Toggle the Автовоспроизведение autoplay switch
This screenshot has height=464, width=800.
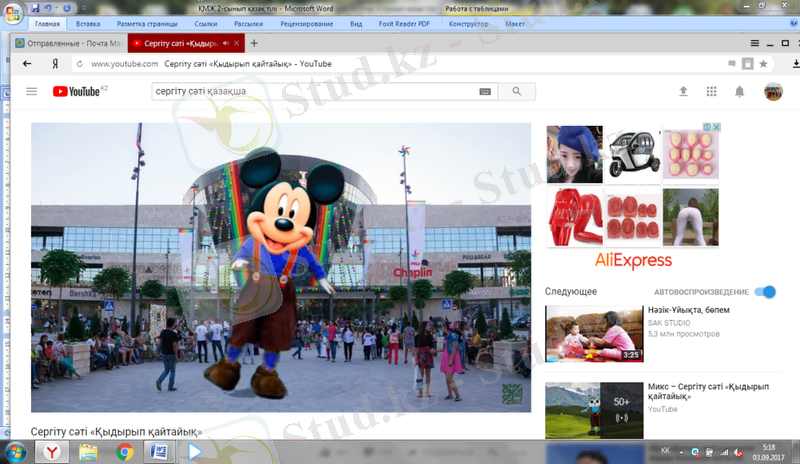[764, 292]
